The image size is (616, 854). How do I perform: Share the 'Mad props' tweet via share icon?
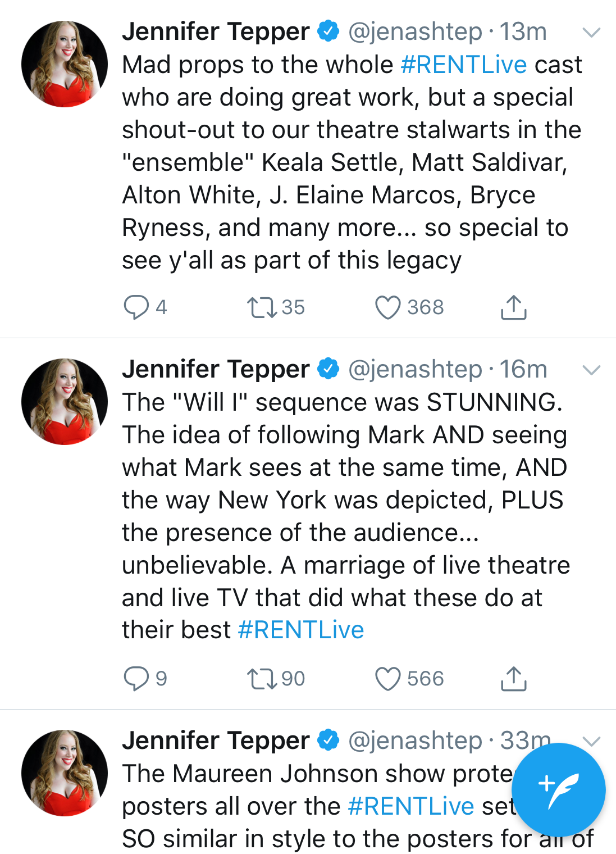[x=513, y=307]
